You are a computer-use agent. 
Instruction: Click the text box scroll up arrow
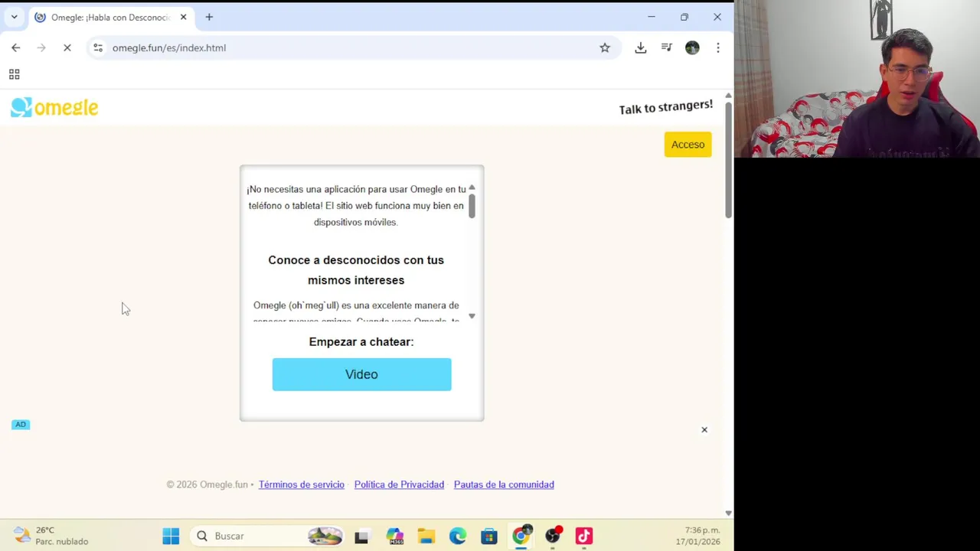click(x=472, y=187)
